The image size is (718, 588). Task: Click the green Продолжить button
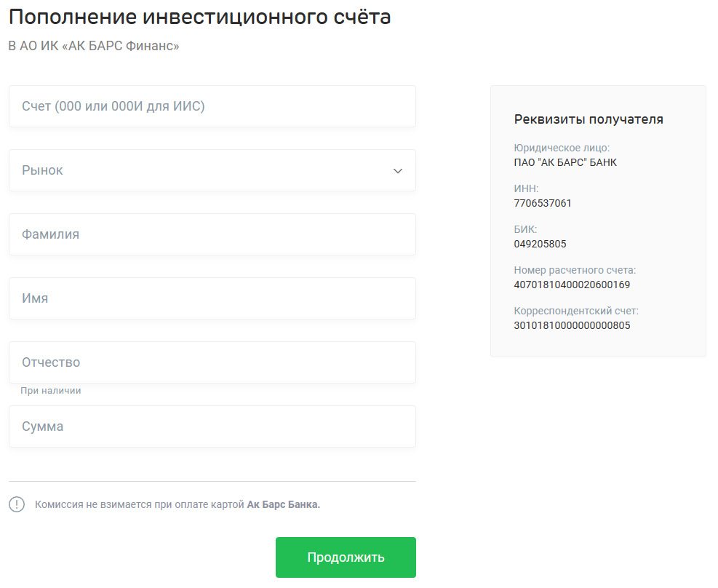[x=346, y=557]
